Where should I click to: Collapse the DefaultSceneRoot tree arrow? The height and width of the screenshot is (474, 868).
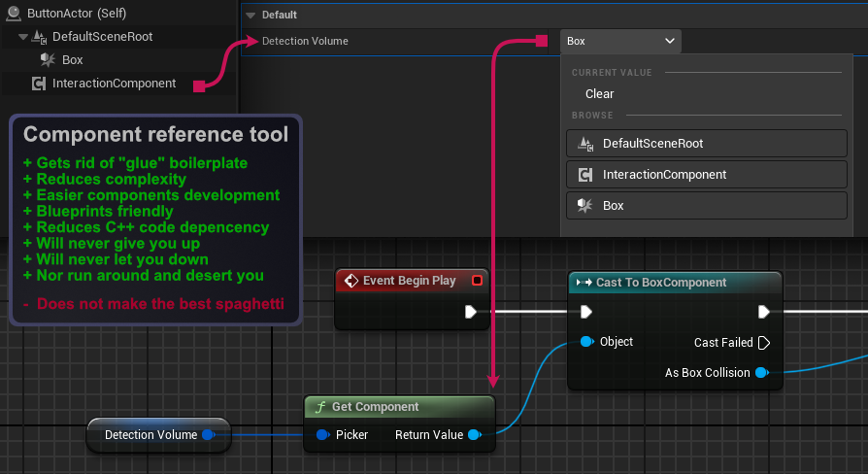(x=22, y=37)
